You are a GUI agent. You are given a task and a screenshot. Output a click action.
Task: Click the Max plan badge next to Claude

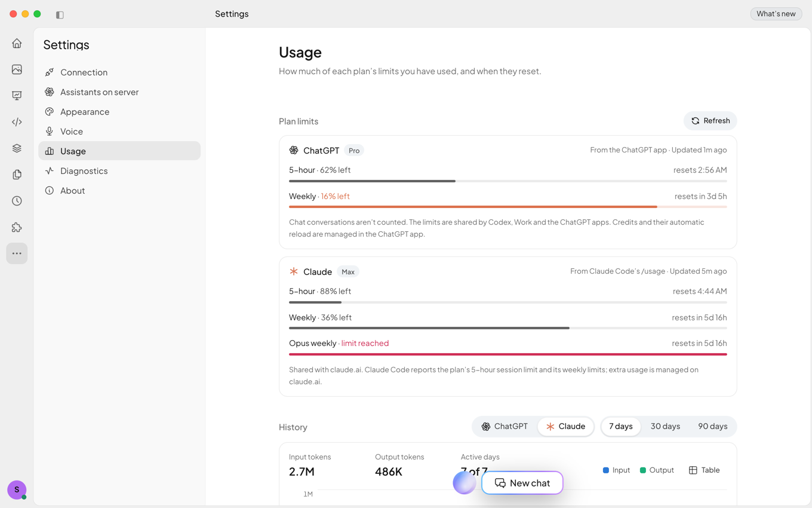[348, 272]
